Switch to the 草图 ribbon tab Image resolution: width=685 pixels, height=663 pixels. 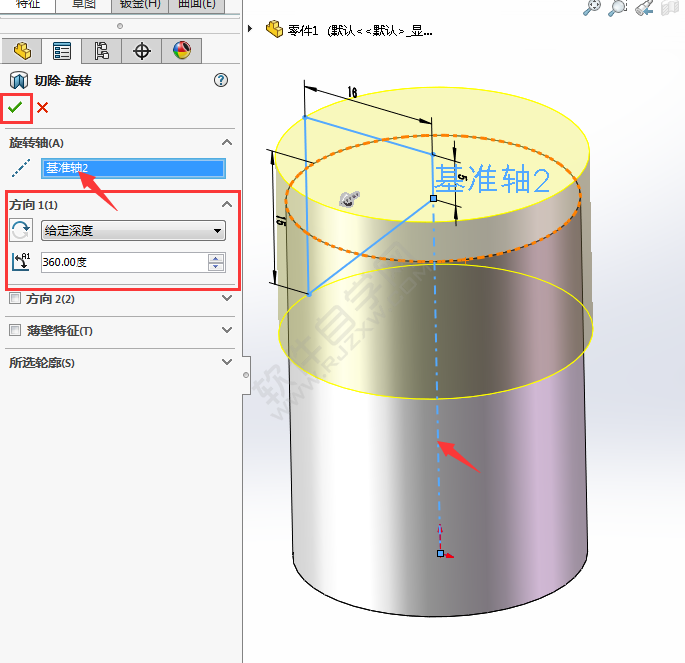tap(83, 5)
